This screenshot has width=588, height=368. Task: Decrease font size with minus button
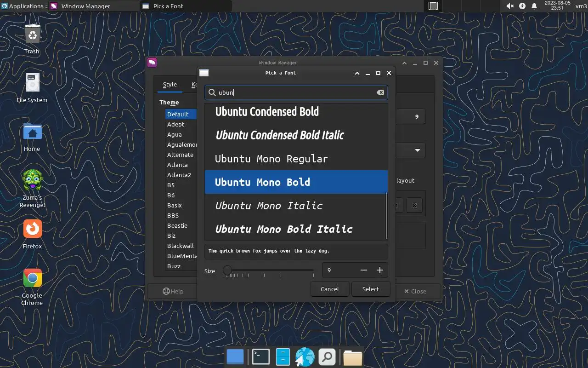[364, 270]
